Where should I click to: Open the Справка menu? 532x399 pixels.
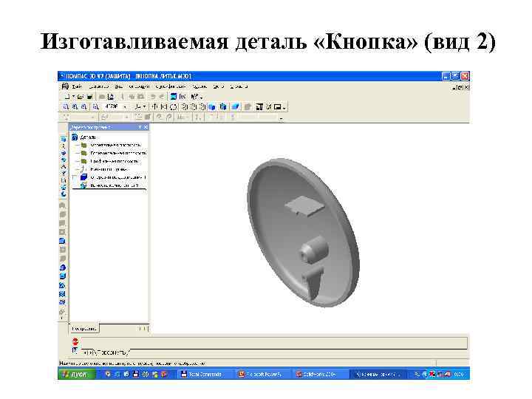tap(239, 86)
